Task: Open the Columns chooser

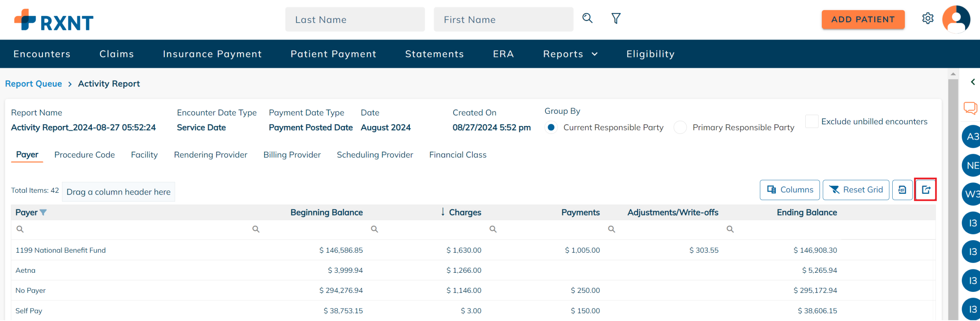Action: (790, 190)
